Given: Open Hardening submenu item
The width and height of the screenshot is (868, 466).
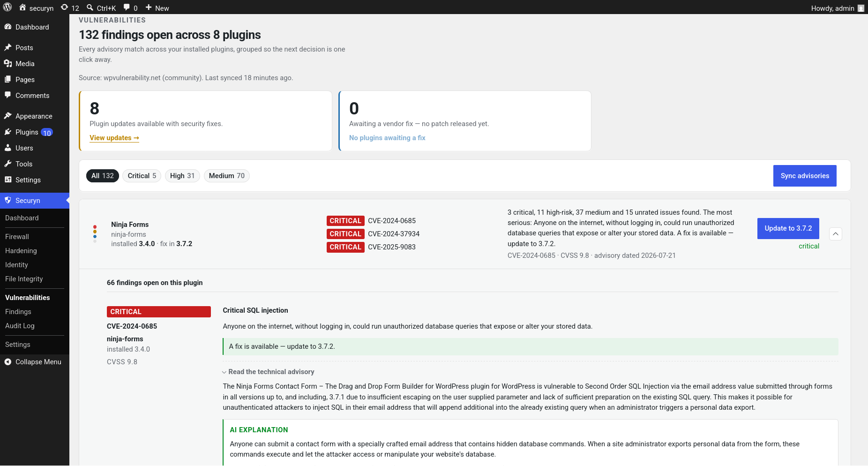Looking at the screenshot, I should (x=21, y=251).
